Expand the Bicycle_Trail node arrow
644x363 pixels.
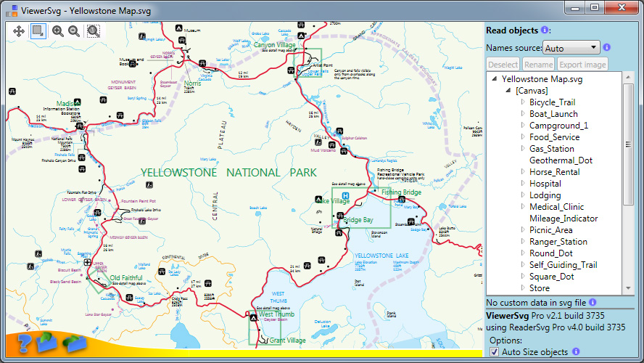(x=523, y=102)
